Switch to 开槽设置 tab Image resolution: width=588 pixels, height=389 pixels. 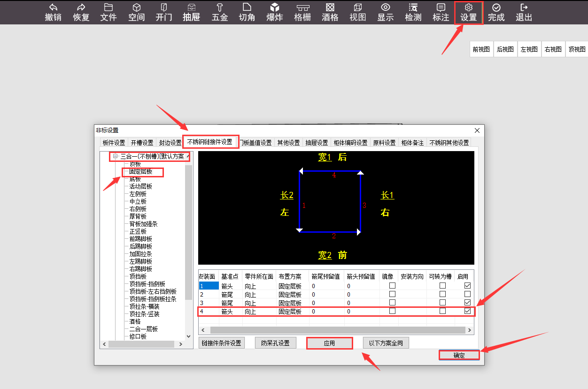pyautogui.click(x=142, y=143)
